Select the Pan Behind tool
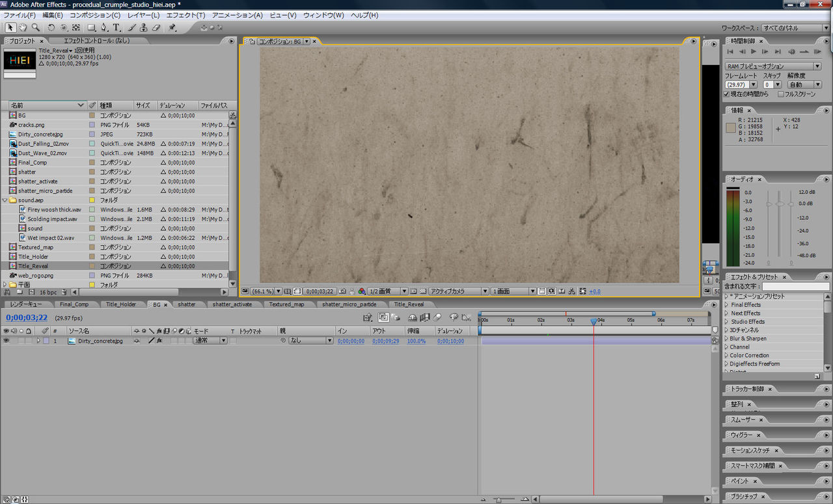 click(76, 27)
